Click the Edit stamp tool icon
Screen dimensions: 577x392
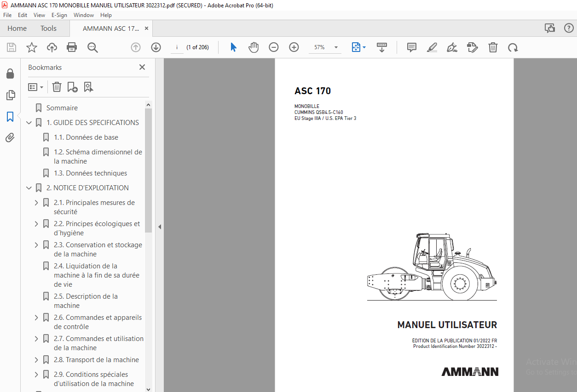coord(472,47)
